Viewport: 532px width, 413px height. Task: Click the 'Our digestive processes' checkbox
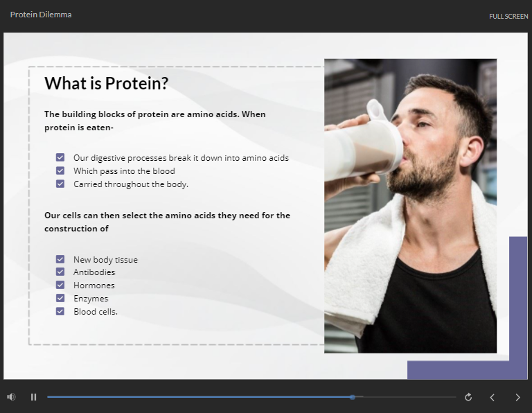(60, 158)
